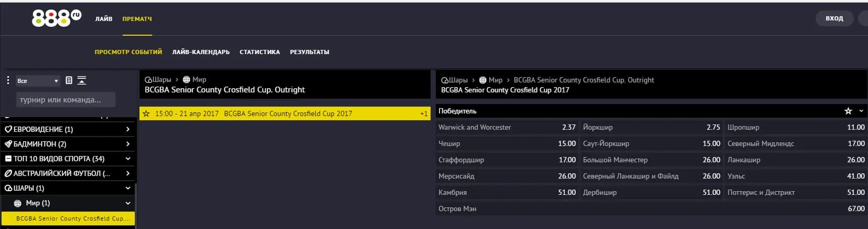Viewport: 868px width, 229px height.
Task: Click Мир link in middle breadcrumb
Action: (199, 80)
